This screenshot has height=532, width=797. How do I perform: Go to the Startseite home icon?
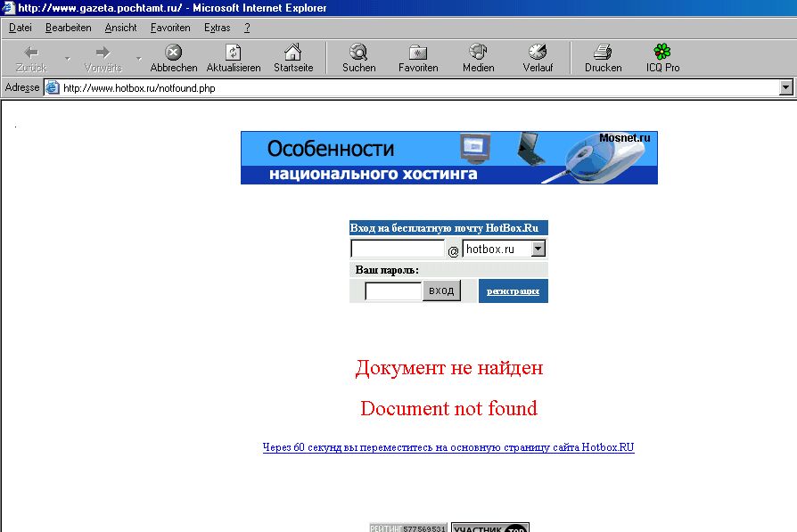click(293, 59)
